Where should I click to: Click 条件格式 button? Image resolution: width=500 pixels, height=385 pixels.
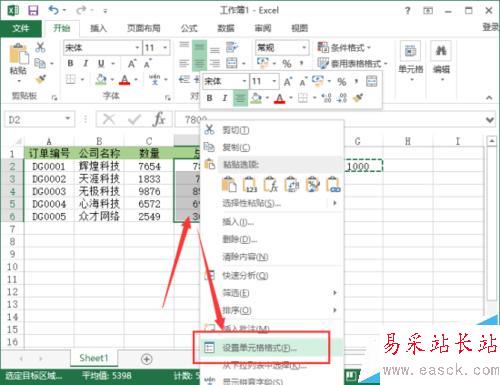tap(344, 48)
